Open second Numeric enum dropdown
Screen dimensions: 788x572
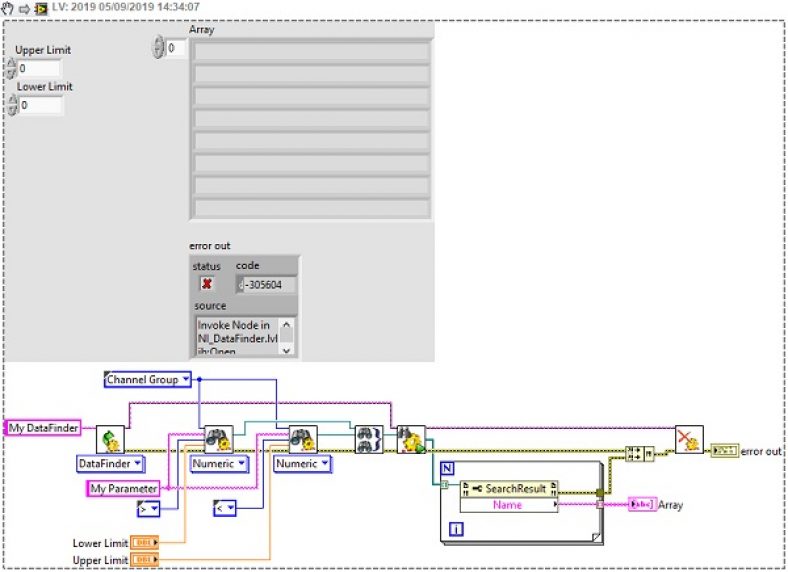point(325,463)
